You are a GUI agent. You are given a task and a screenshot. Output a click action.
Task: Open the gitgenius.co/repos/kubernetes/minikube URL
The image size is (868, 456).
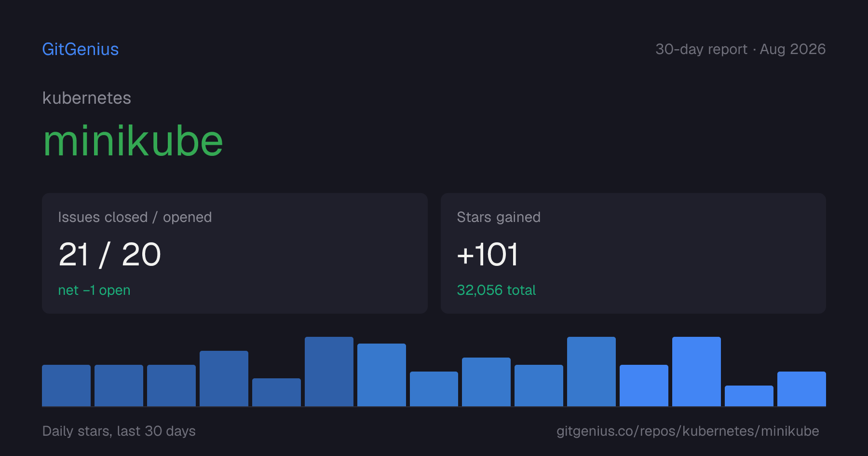[x=688, y=431]
